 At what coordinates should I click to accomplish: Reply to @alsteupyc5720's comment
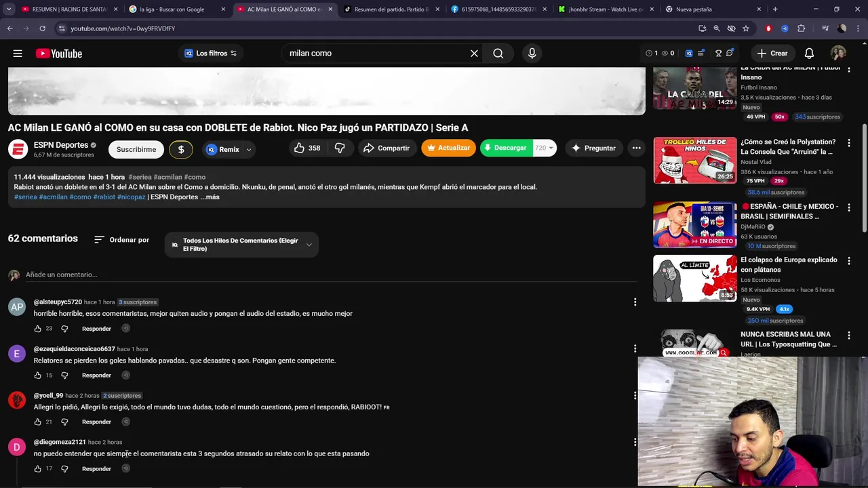(96, 329)
